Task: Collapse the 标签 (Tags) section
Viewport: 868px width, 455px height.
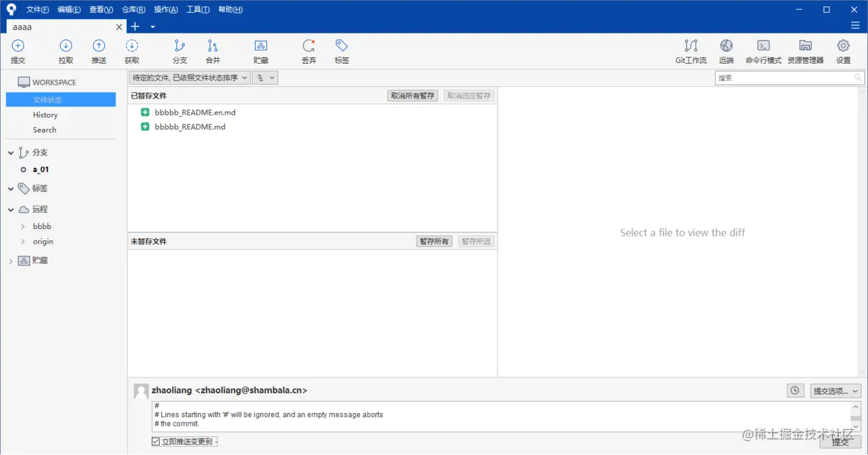Action: [x=10, y=189]
